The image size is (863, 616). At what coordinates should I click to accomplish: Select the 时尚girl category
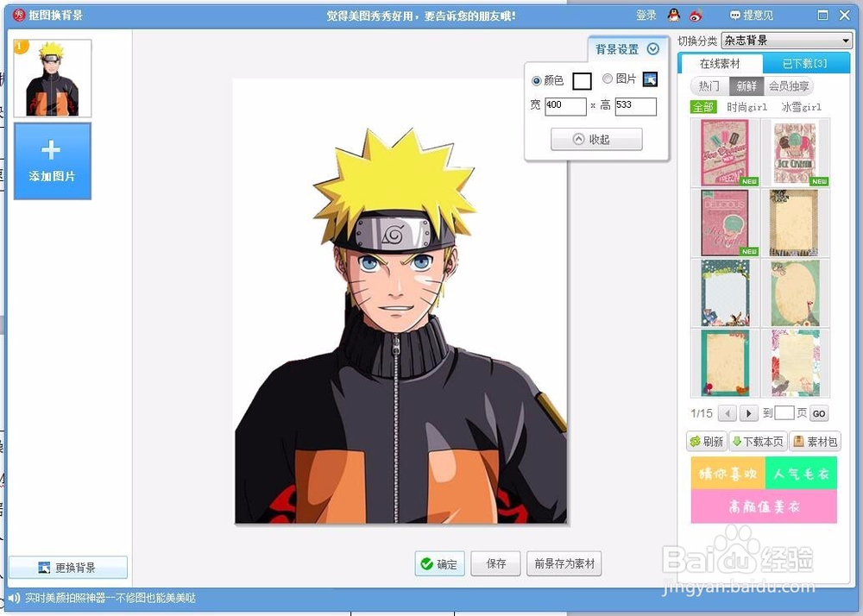coord(746,107)
